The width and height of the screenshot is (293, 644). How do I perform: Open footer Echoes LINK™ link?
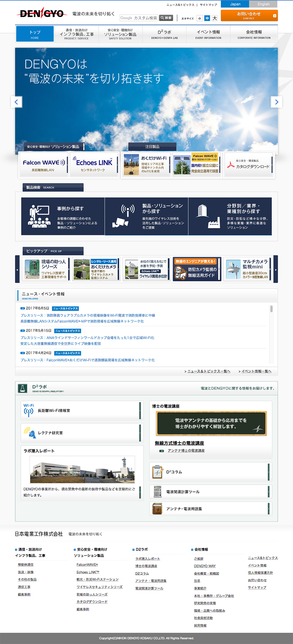pos(88,572)
